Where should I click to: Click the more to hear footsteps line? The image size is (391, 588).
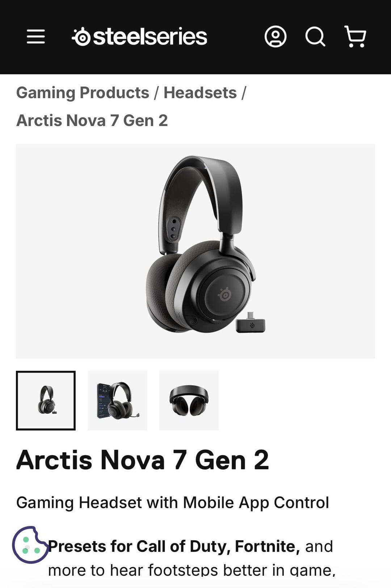click(x=192, y=570)
